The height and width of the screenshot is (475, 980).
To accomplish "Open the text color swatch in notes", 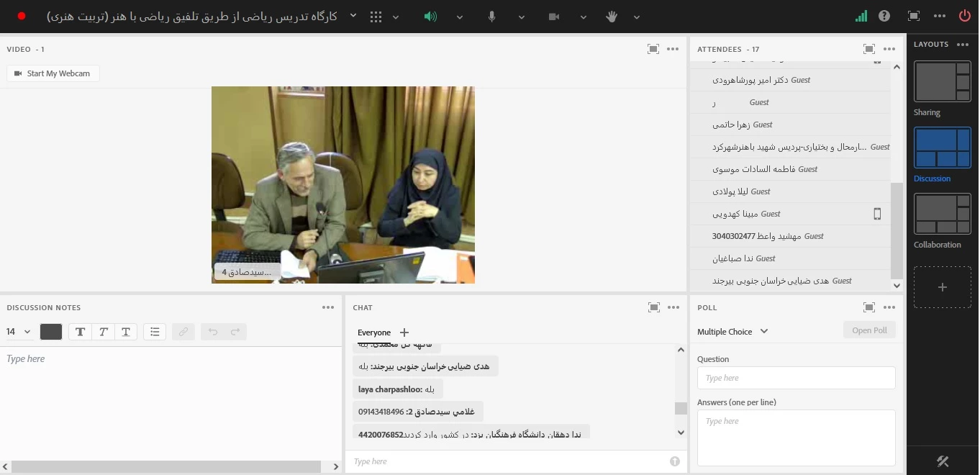I will click(51, 332).
